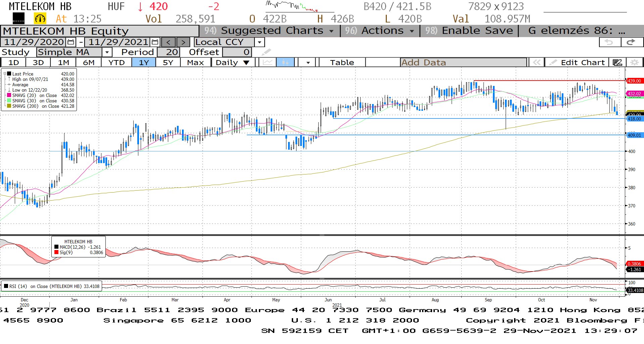The image size is (644, 344).
Task: Click the Last Price black legend swatch
Action: [x=9, y=74]
